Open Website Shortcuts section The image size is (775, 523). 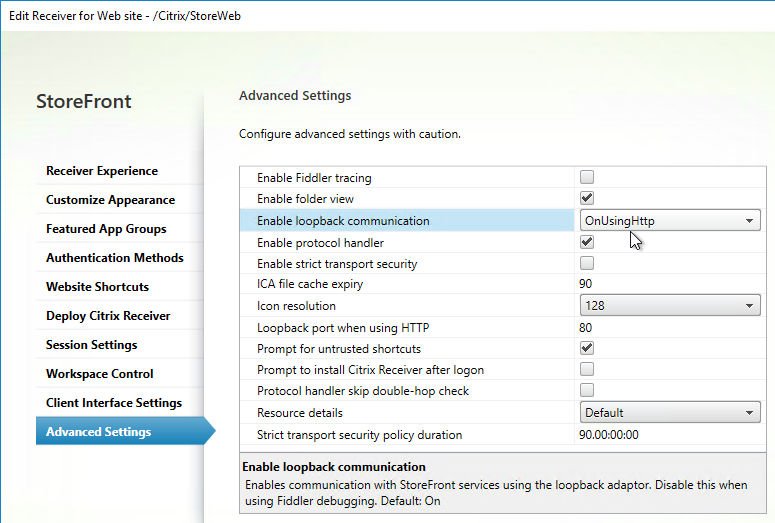(x=97, y=287)
